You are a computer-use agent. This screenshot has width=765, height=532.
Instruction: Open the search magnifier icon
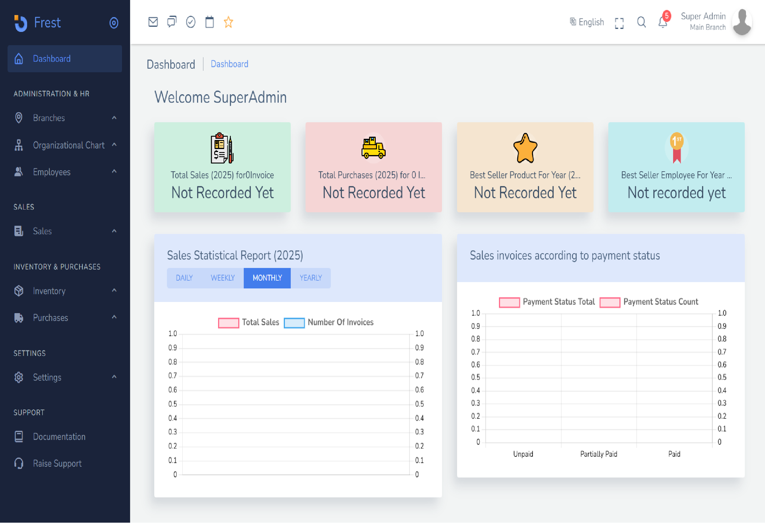click(x=641, y=22)
